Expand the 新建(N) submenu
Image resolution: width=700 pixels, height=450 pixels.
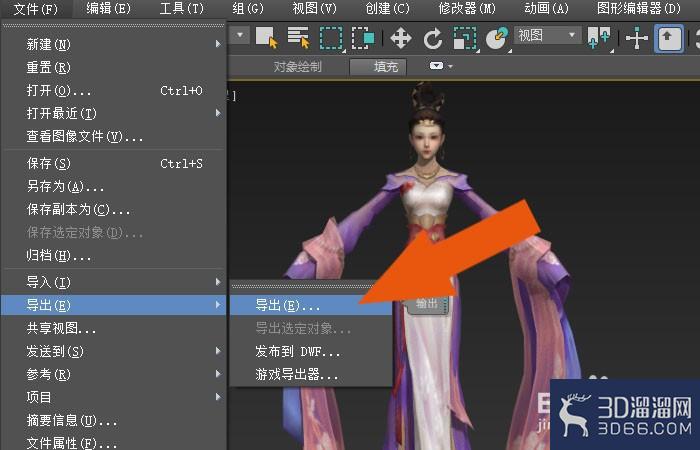pos(114,44)
